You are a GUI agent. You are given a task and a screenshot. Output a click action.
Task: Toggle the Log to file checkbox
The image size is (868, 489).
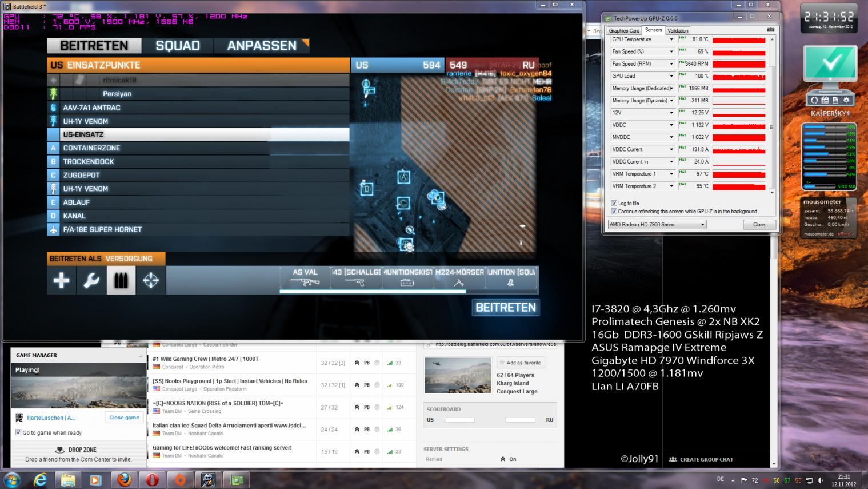pos(614,203)
